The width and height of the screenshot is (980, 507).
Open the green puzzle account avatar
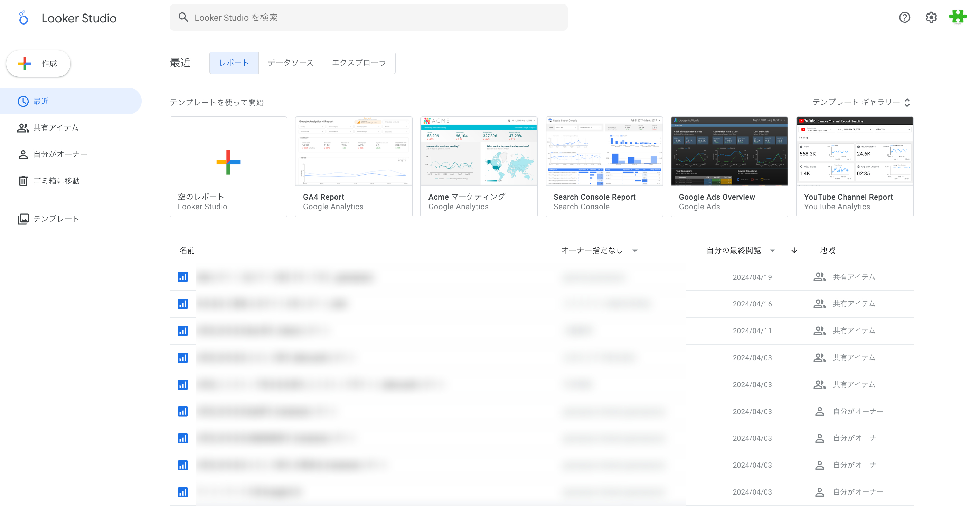pos(958,17)
